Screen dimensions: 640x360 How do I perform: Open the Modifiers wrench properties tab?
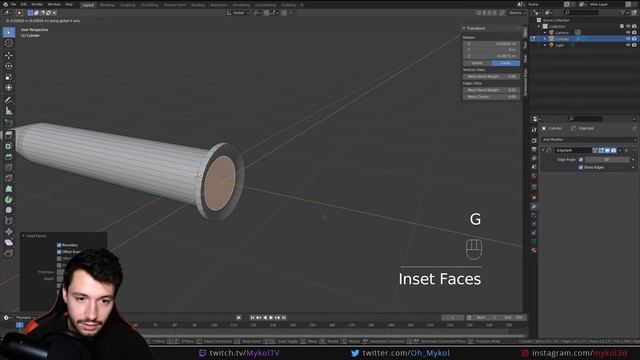click(534, 207)
